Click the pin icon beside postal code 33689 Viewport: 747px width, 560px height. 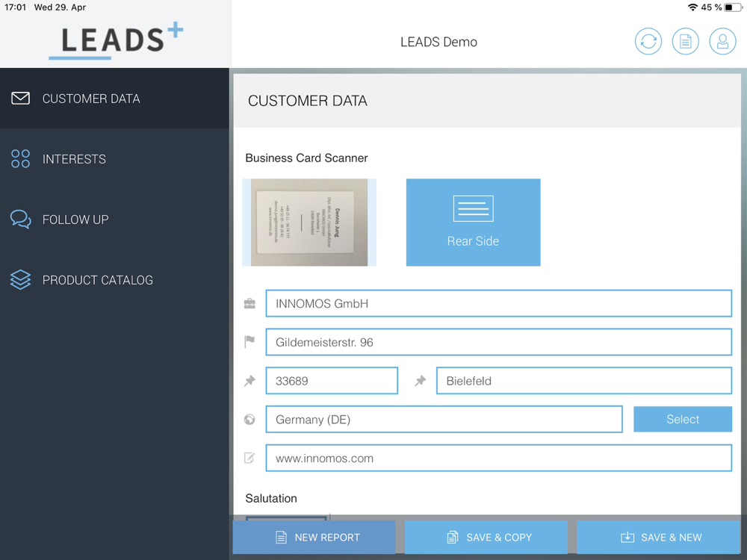click(249, 381)
